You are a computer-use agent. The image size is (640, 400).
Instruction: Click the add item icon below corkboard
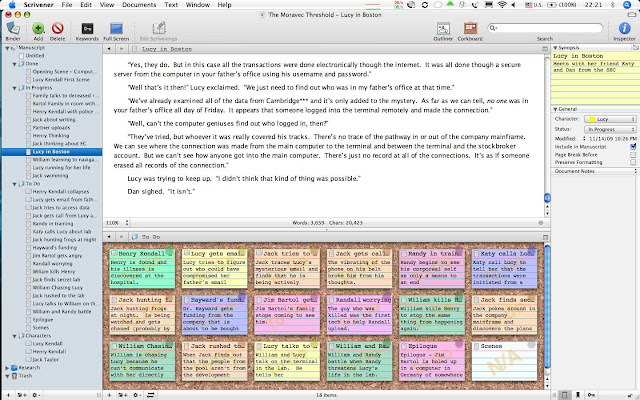click(109, 395)
